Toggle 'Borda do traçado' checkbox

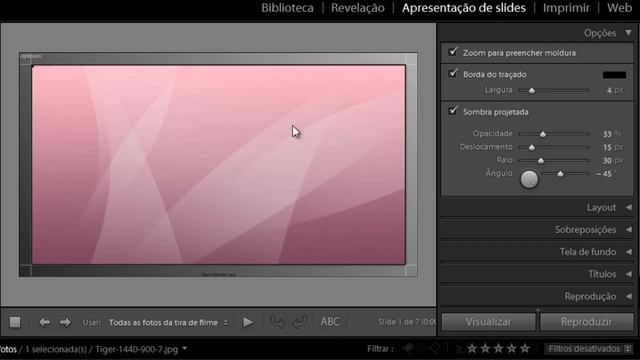pyautogui.click(x=453, y=73)
